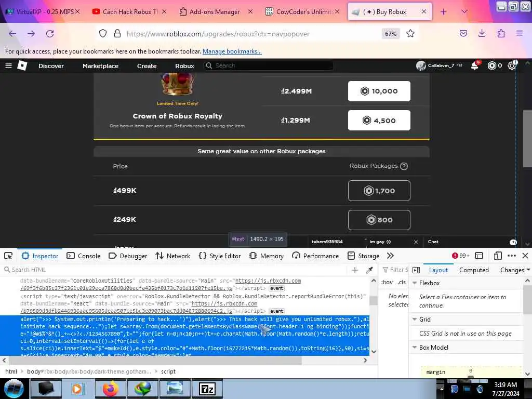Save page to Pocket

(x=463, y=33)
